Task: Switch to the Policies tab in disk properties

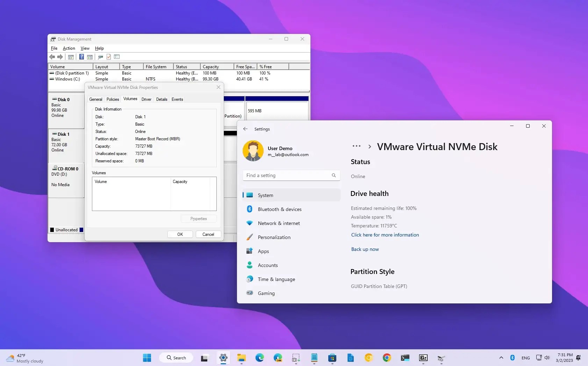Action: (113, 99)
